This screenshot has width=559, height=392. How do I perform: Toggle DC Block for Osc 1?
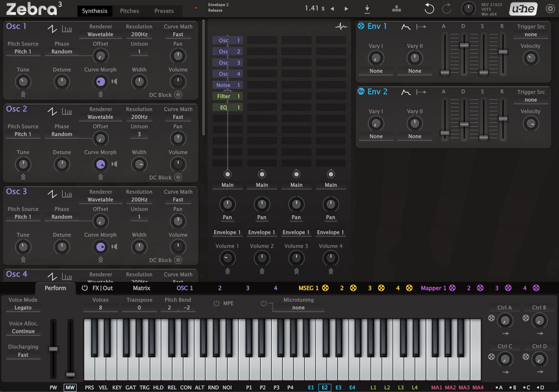coord(178,95)
